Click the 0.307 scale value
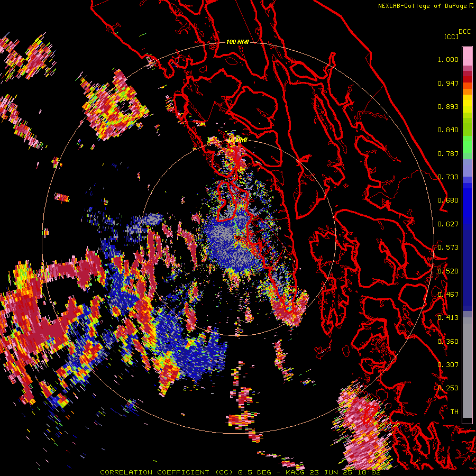The image size is (476, 476). pos(448,364)
